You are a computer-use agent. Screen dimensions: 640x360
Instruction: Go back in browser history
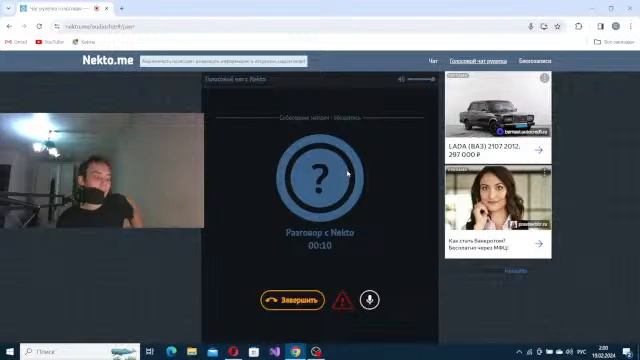[9, 27]
